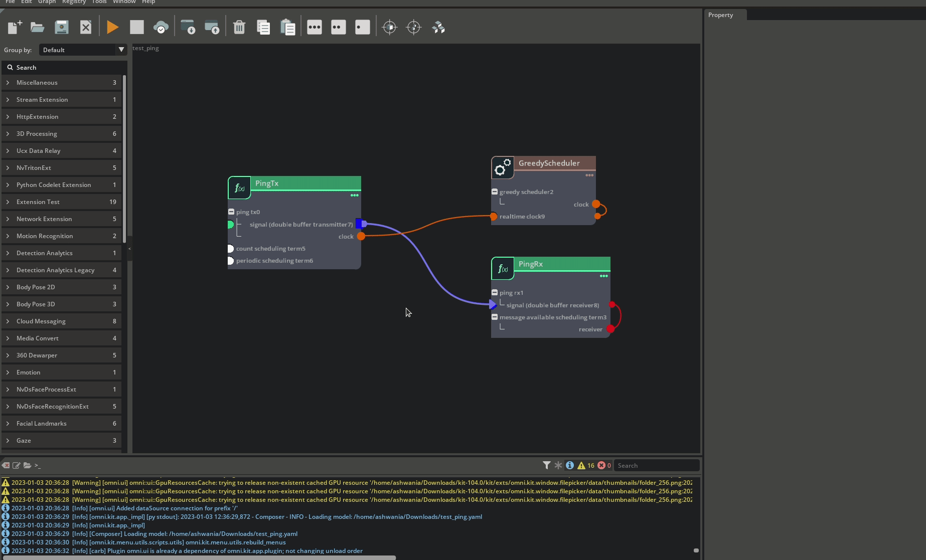Select two-dot node display mode
Image resolution: width=926 pixels, height=560 pixels.
[339, 27]
